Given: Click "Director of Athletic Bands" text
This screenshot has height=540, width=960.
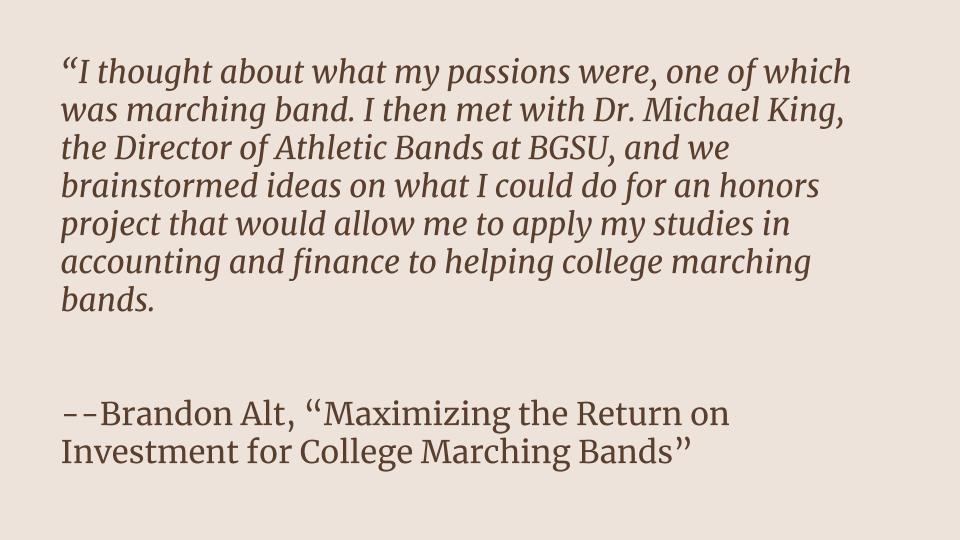Looking at the screenshot, I should pos(299,148).
